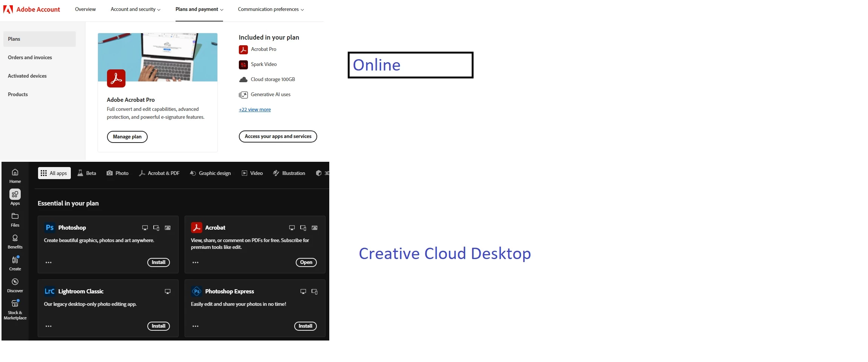Viewport: 868px width, 362px height.
Task: Switch to the Acrobat & PDF tab
Action: click(159, 173)
